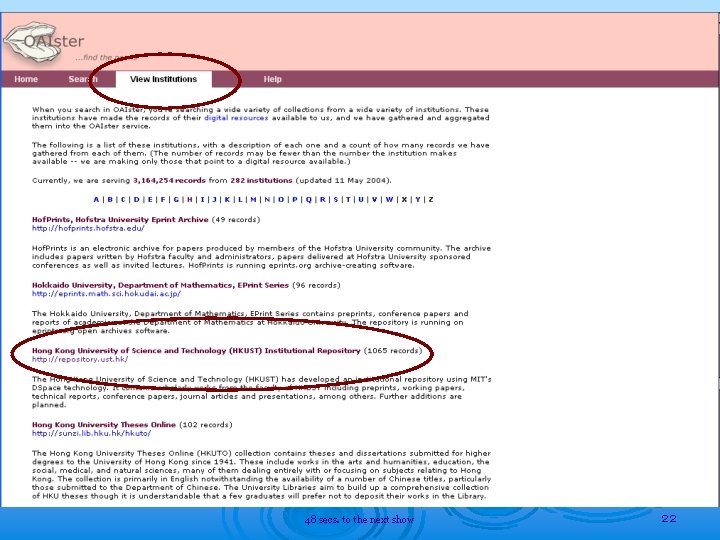The height and width of the screenshot is (540, 720).
Task: Jump to letter L institutions
Action: pos(240,200)
